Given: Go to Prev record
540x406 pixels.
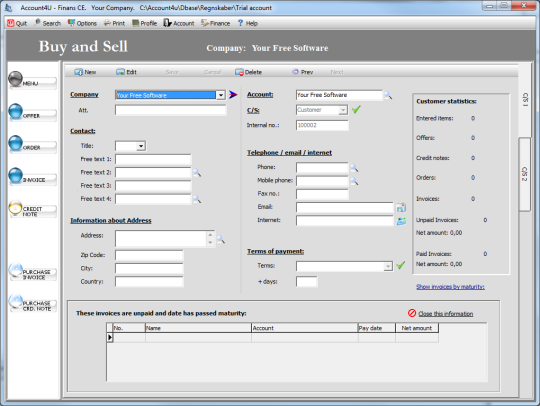Looking at the screenshot, I should [302, 72].
